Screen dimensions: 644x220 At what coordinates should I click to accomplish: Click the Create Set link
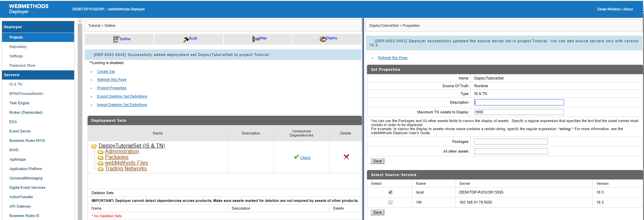click(x=106, y=71)
